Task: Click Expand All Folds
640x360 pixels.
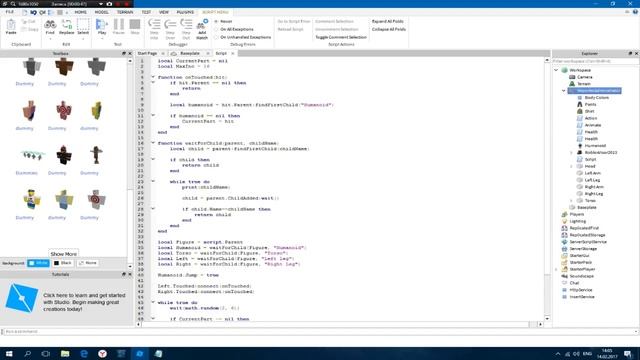Action: 388,21
